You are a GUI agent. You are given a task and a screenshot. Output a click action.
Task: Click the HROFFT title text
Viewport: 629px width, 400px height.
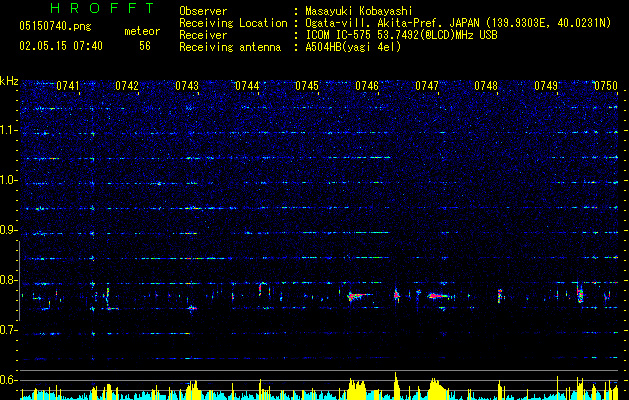103,8
